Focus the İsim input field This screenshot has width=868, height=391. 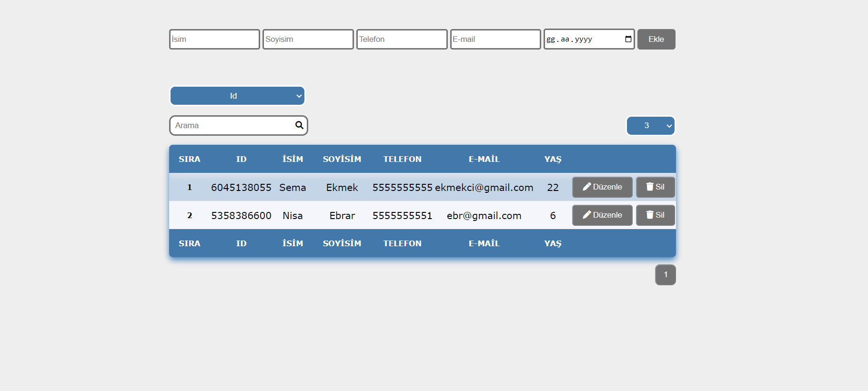[214, 39]
